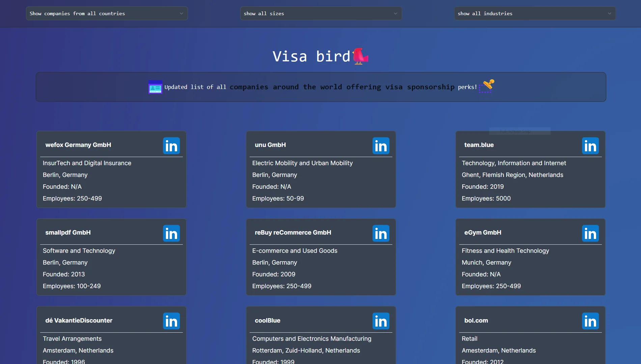Select the 'smallpdf GmbH' company name
This screenshot has height=364, width=641.
point(68,233)
